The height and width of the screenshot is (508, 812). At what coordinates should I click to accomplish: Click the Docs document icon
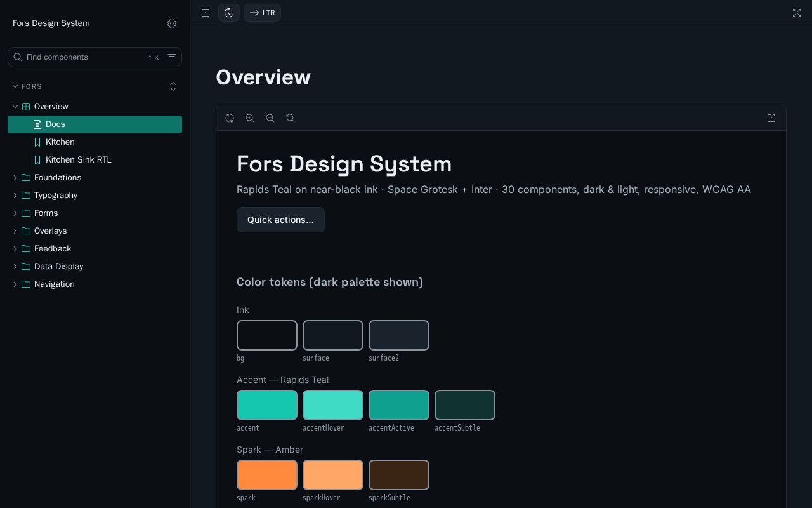pos(37,124)
